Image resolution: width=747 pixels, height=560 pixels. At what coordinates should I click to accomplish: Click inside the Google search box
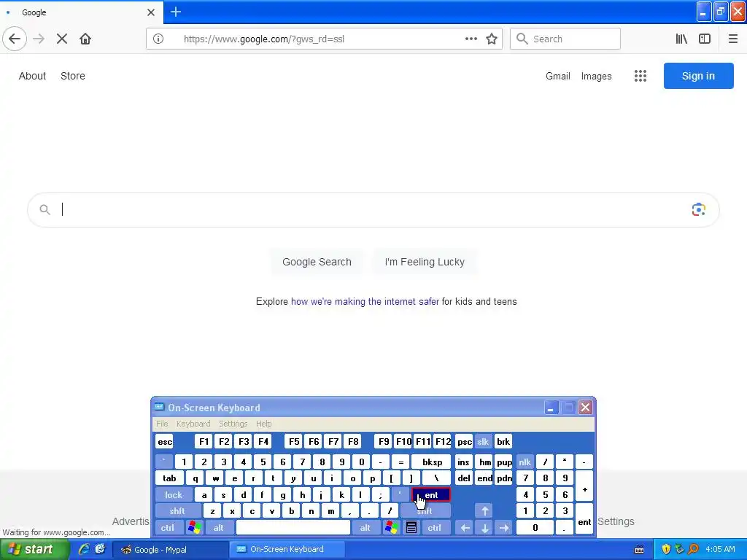click(x=373, y=209)
